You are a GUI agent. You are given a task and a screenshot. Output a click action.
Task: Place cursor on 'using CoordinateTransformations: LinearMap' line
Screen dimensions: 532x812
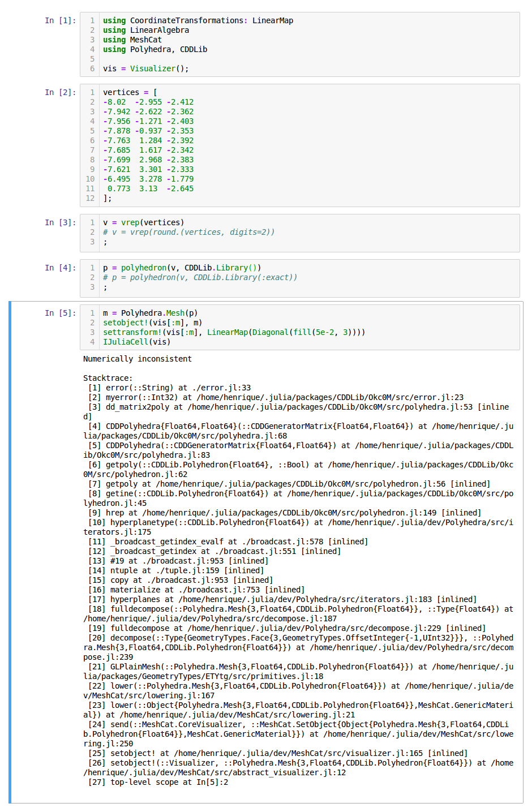coord(198,20)
